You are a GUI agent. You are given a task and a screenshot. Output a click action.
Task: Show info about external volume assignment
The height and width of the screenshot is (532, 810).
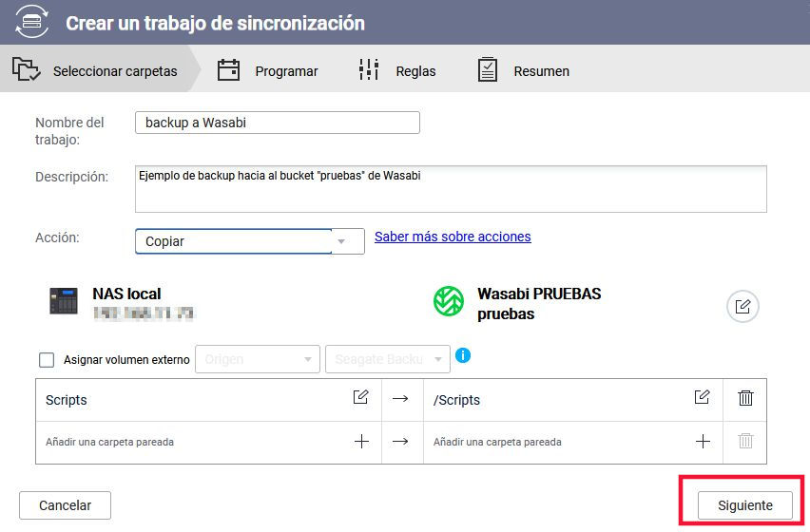pos(463,356)
